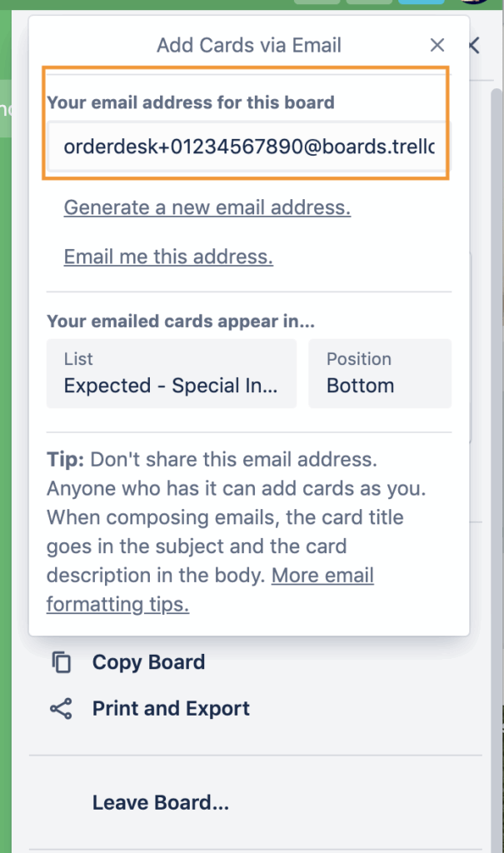Click the Add Cards via Email title
This screenshot has width=504, height=853.
coord(248,45)
